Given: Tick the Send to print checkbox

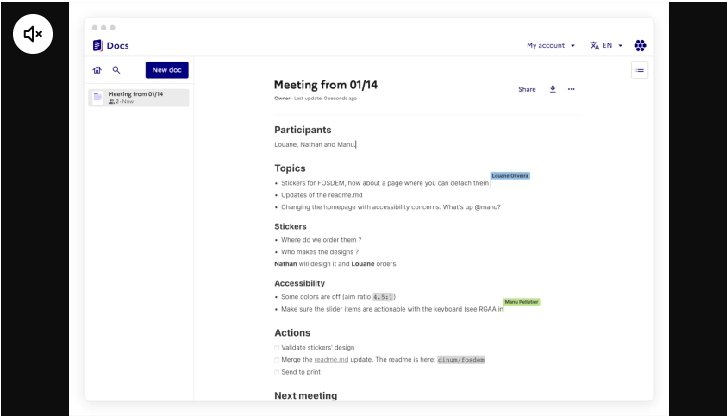Looking at the screenshot, I should [x=277, y=372].
